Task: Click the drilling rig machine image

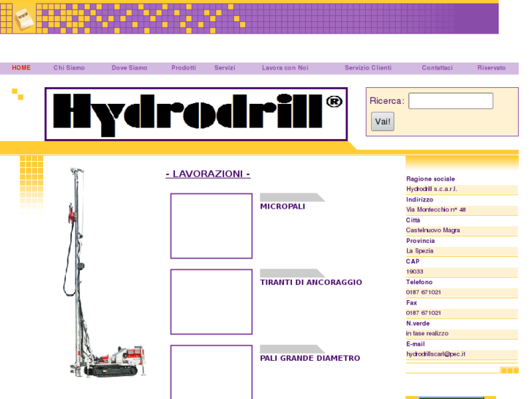Action: [x=106, y=272]
